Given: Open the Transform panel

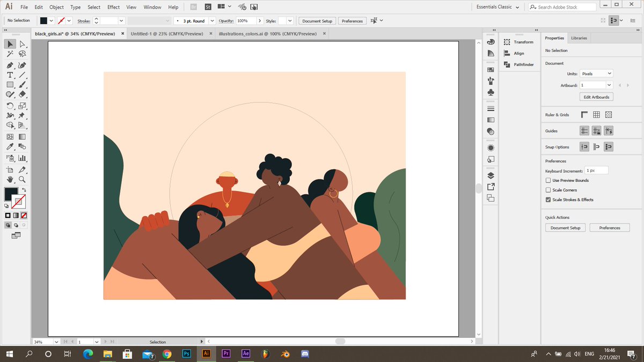Looking at the screenshot, I should click(519, 42).
